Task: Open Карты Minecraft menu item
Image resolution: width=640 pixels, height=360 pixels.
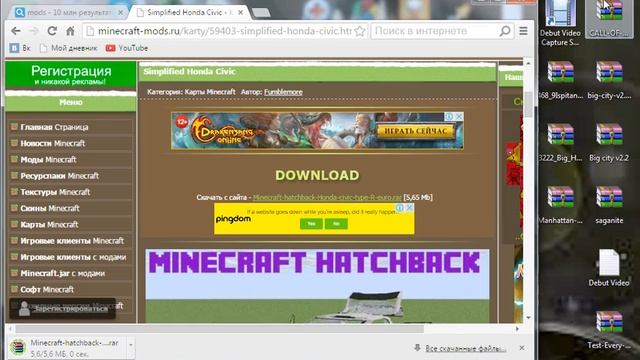Action: [49, 224]
